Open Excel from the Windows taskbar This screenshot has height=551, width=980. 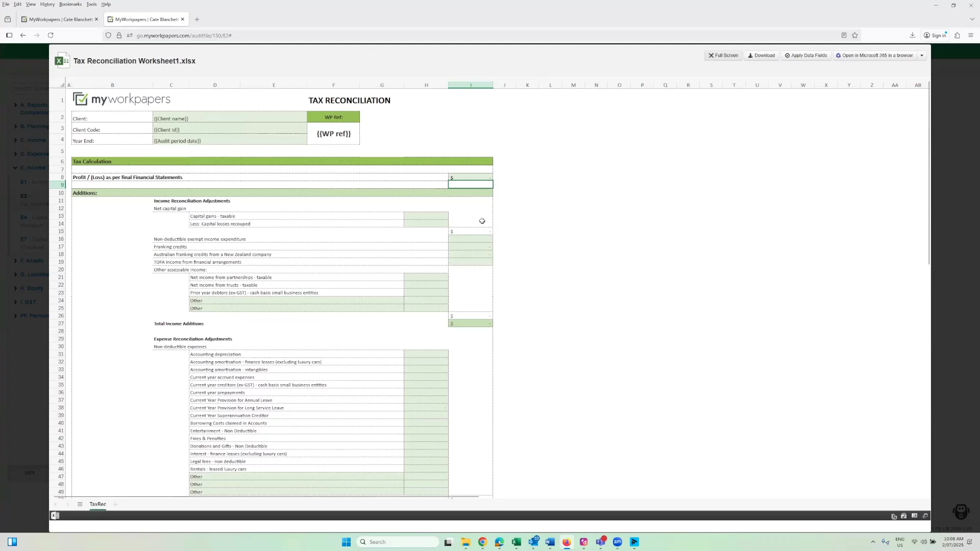(x=516, y=542)
